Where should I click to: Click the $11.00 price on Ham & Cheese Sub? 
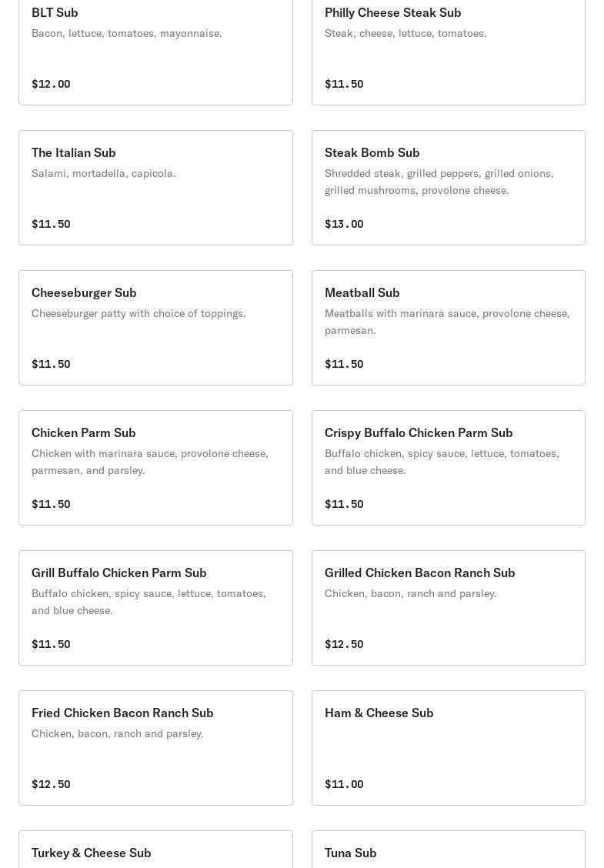click(344, 784)
